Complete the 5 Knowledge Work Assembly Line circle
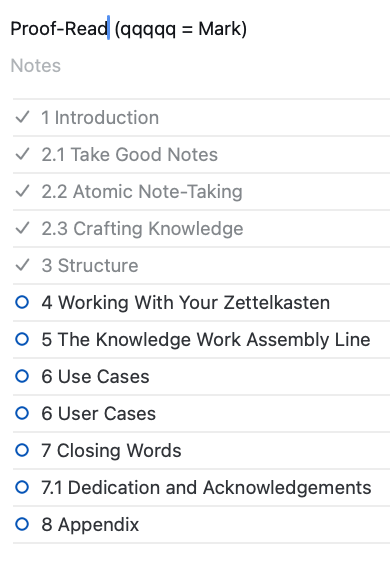Viewport: 390px width, 563px height. (x=22, y=339)
